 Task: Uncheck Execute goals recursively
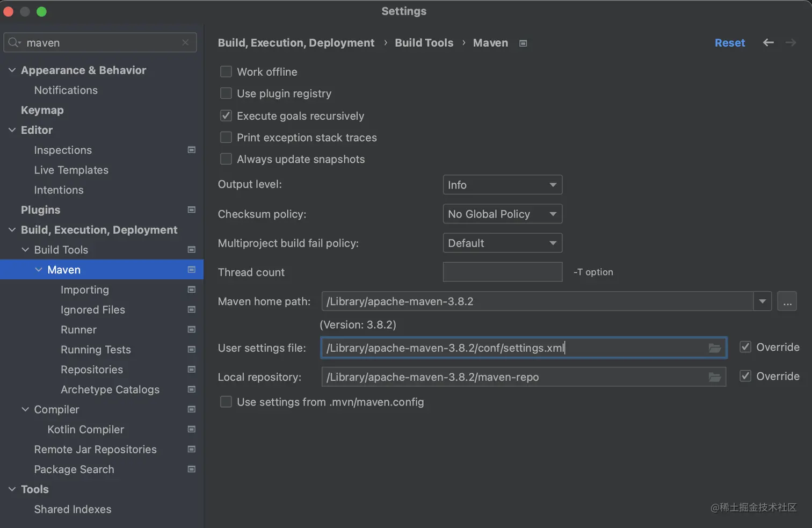(x=226, y=116)
